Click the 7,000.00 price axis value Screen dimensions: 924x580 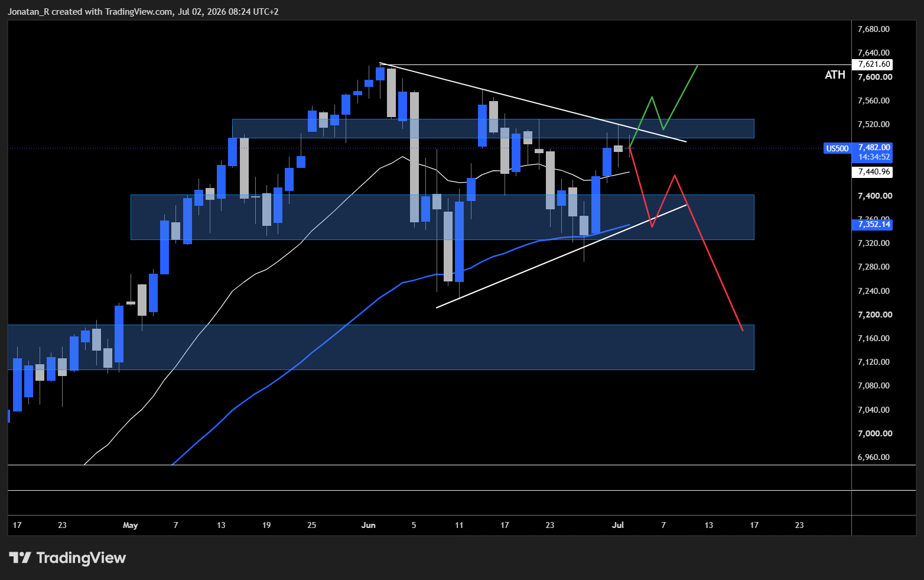pyautogui.click(x=875, y=433)
